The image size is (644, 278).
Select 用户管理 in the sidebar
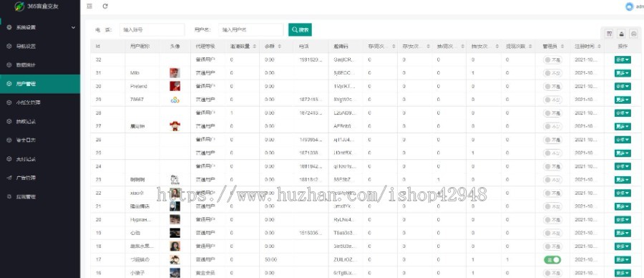pos(40,84)
